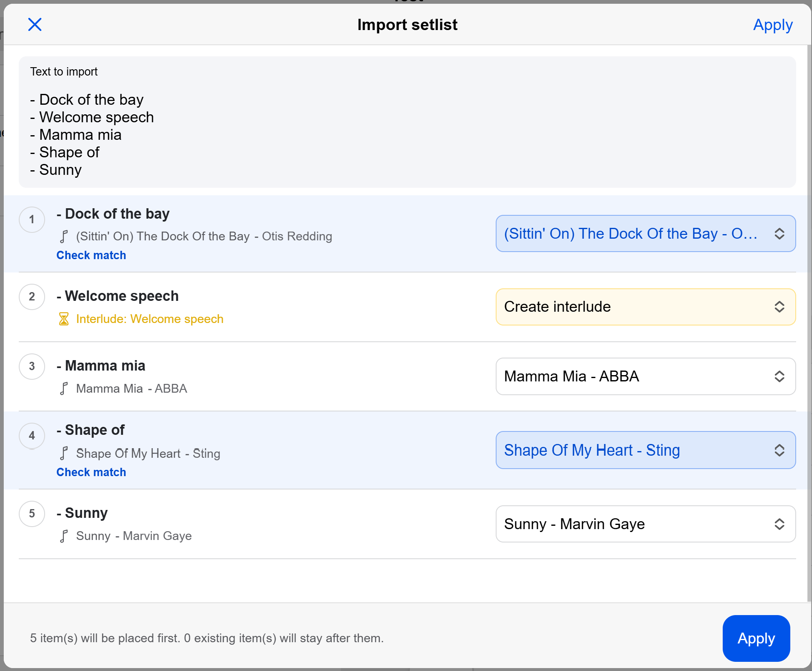Screen dimensions: 812x671
Task: Click the number 1 badge for Dock of the bay
Action: point(32,219)
